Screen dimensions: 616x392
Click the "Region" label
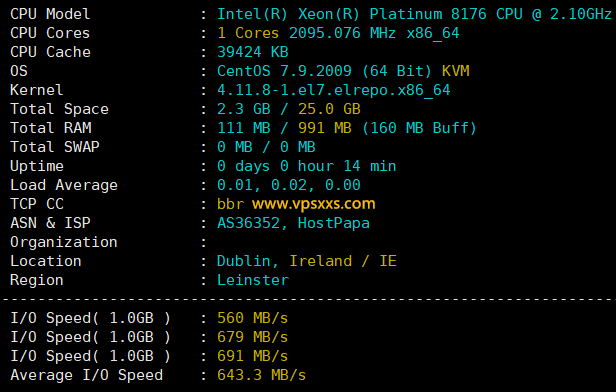(x=37, y=280)
